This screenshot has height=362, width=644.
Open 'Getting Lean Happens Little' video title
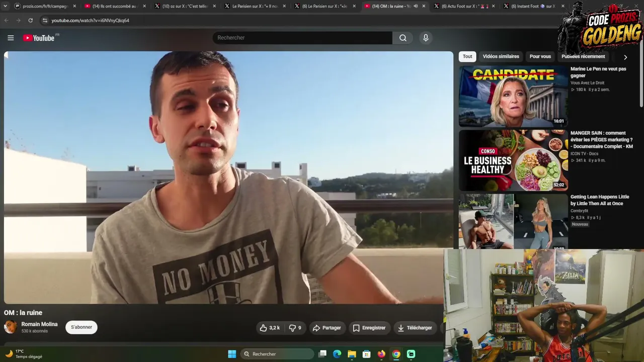tap(600, 200)
